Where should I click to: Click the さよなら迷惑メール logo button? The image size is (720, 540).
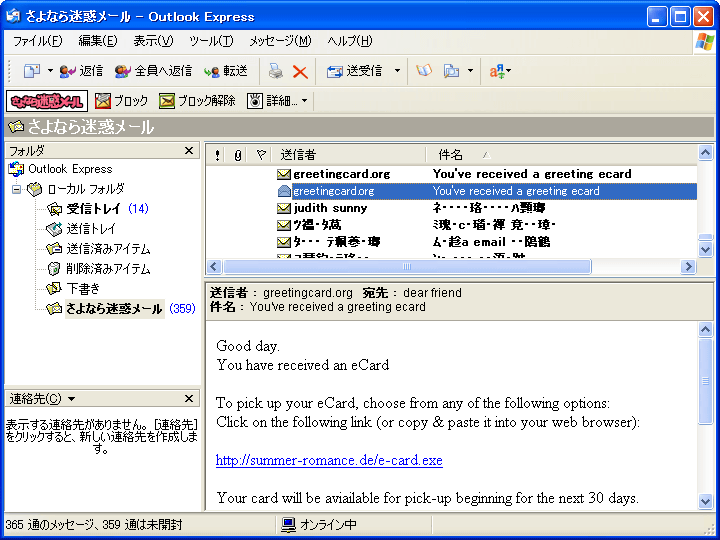[x=46, y=101]
